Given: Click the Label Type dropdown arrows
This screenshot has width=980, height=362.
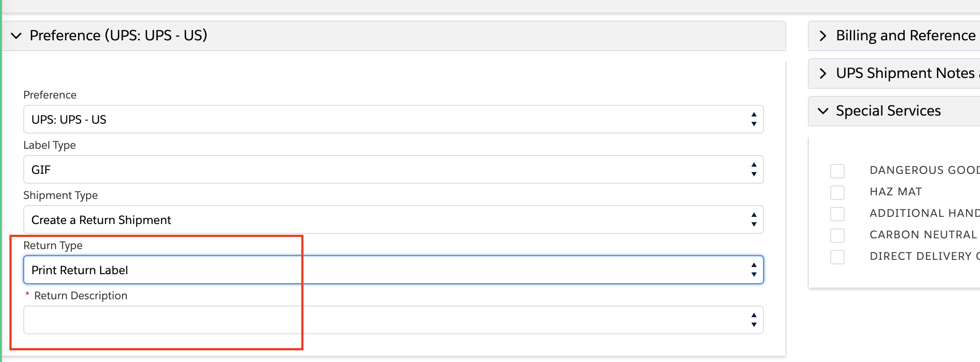Looking at the screenshot, I should pyautogui.click(x=754, y=169).
